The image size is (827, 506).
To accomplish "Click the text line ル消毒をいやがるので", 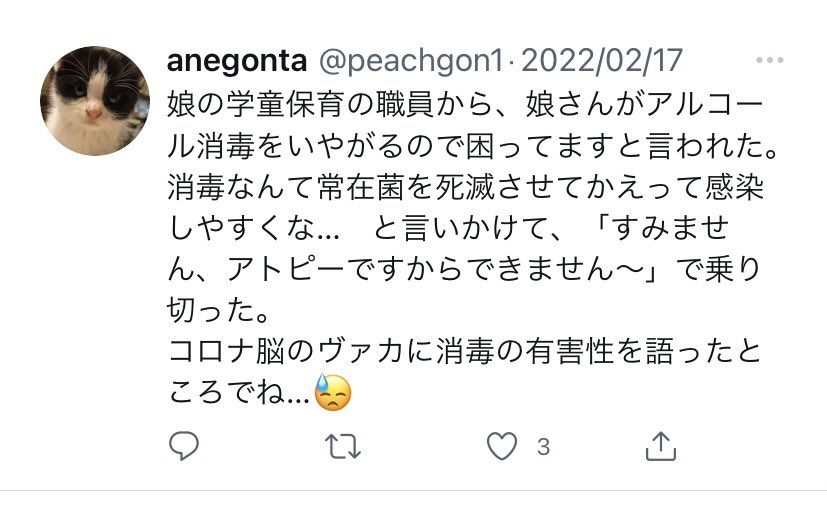I will pos(473,146).
